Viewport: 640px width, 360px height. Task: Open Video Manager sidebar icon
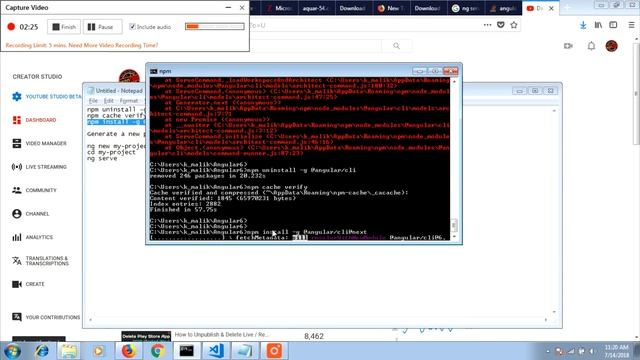coord(17,143)
